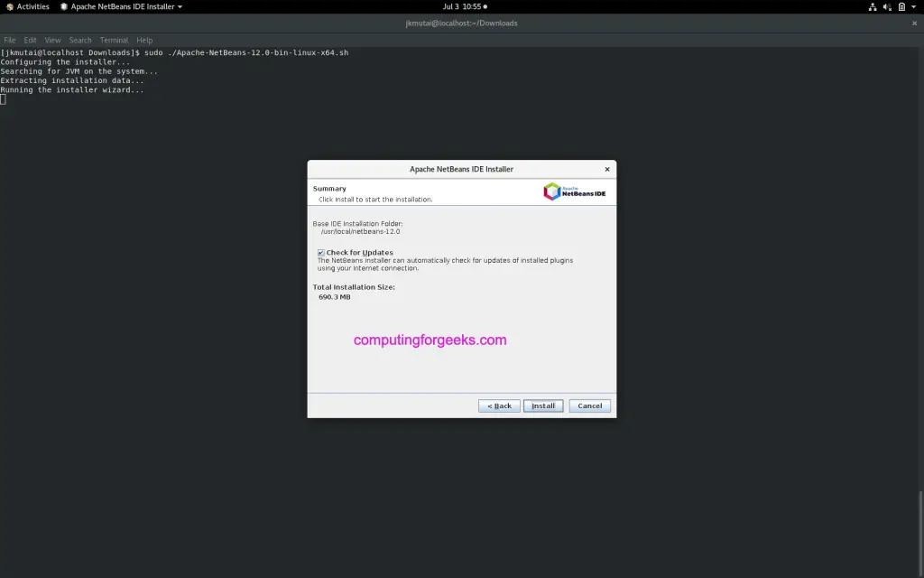Expand the system menu arrow in top bar
The height and width of the screenshot is (578, 924).
coord(914,7)
